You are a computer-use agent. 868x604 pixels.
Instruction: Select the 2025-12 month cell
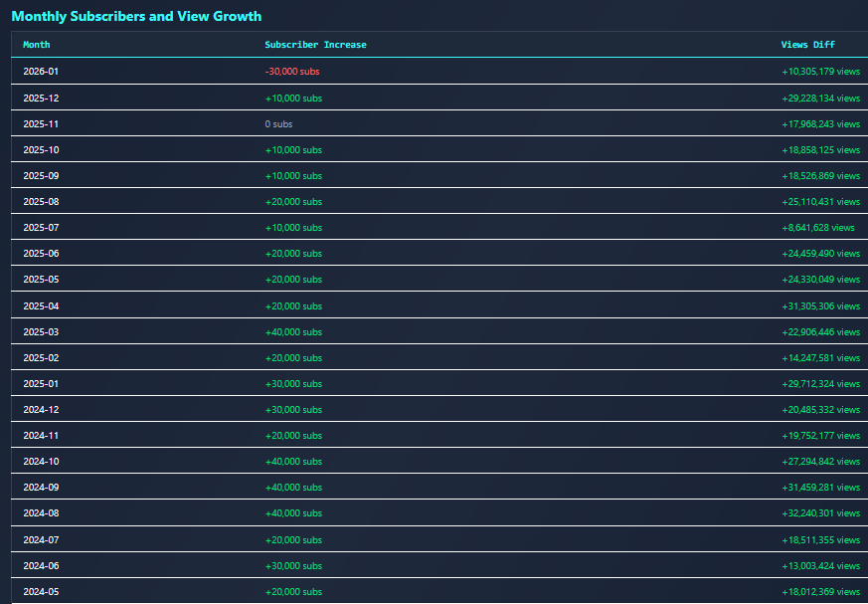tap(41, 99)
